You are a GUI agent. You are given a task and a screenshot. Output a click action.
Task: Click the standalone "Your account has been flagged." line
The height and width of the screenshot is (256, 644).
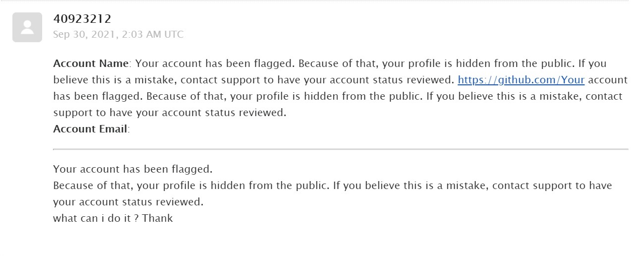coord(133,169)
